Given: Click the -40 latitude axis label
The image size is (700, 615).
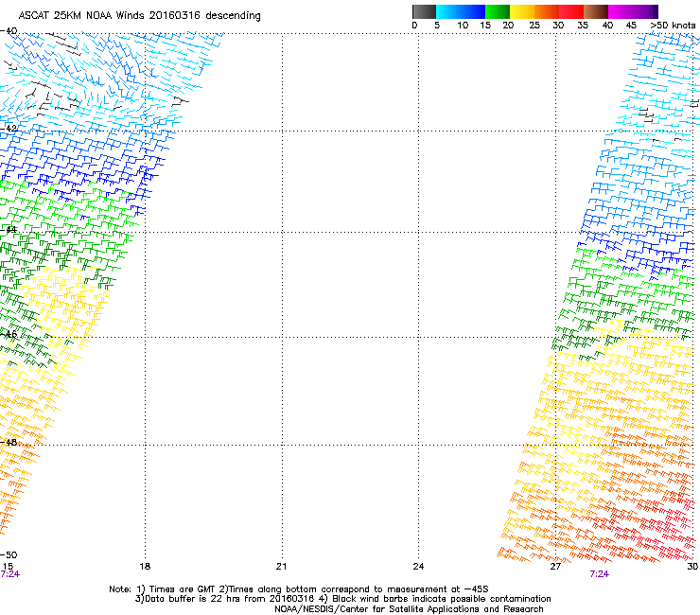Looking at the screenshot, I should coord(9,31).
